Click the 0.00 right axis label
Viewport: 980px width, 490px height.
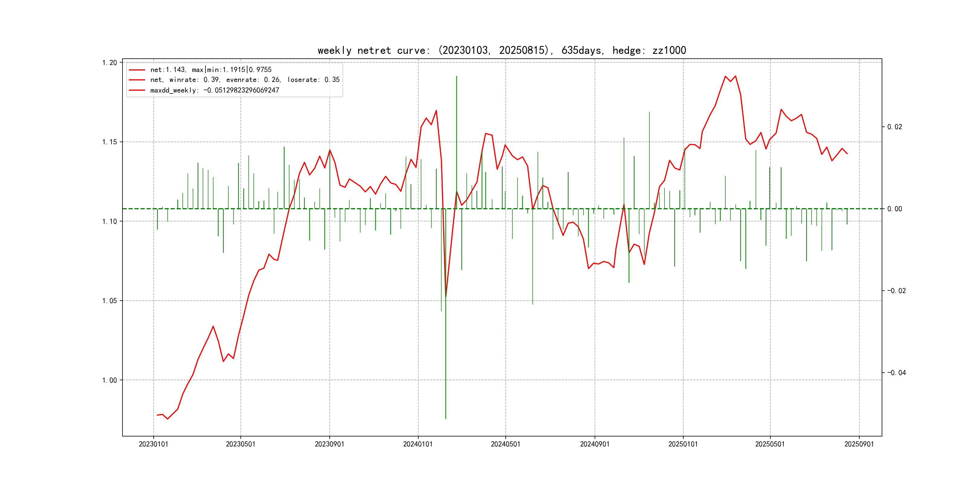894,209
